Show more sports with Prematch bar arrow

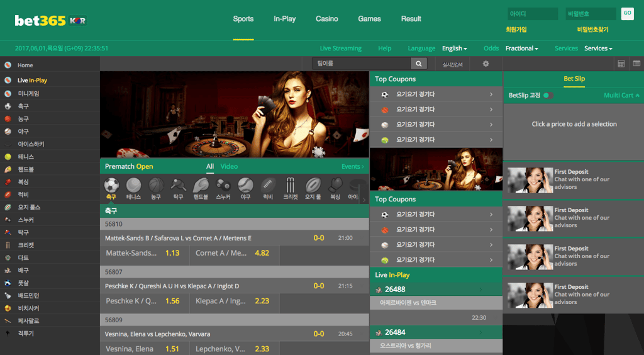[x=364, y=200]
